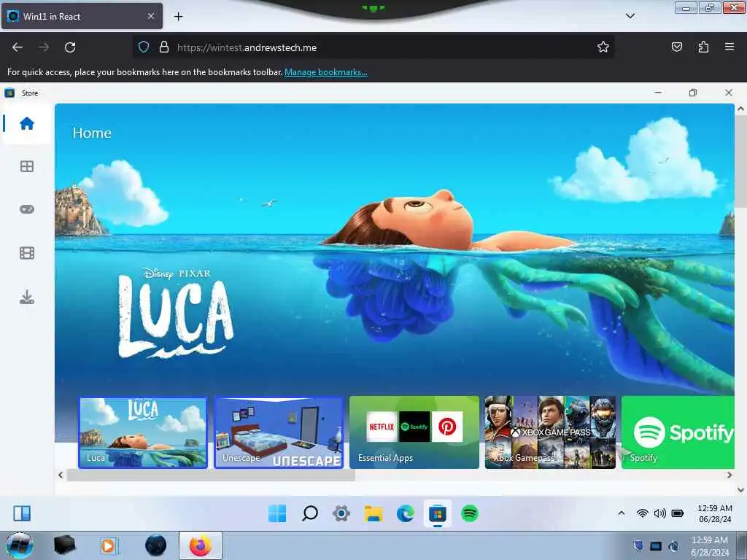Click the horizontal carousel scrollbar thumb

[x=211, y=475]
